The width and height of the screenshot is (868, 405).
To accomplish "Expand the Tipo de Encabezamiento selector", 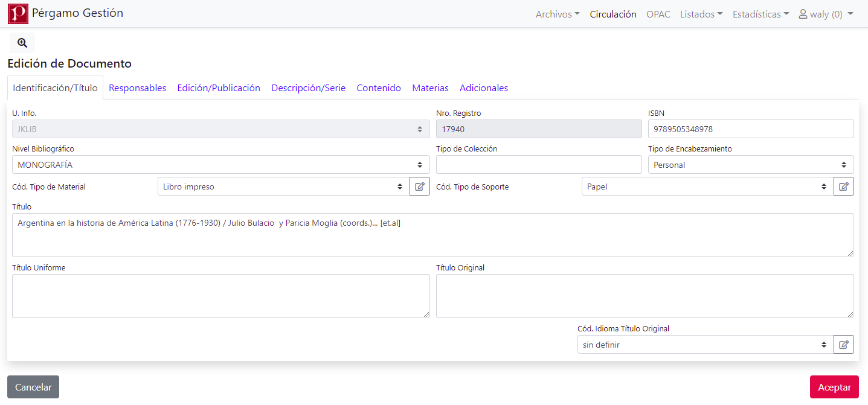I will tap(750, 165).
